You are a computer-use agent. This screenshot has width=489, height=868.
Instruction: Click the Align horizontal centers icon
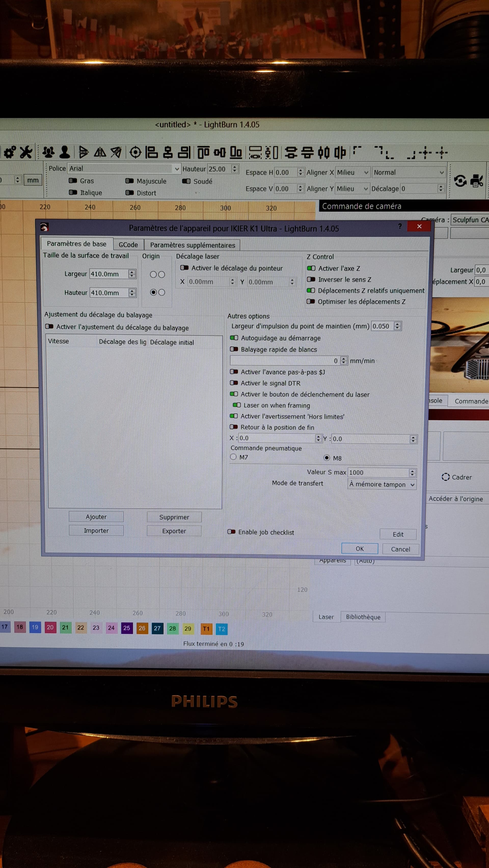[x=168, y=152]
